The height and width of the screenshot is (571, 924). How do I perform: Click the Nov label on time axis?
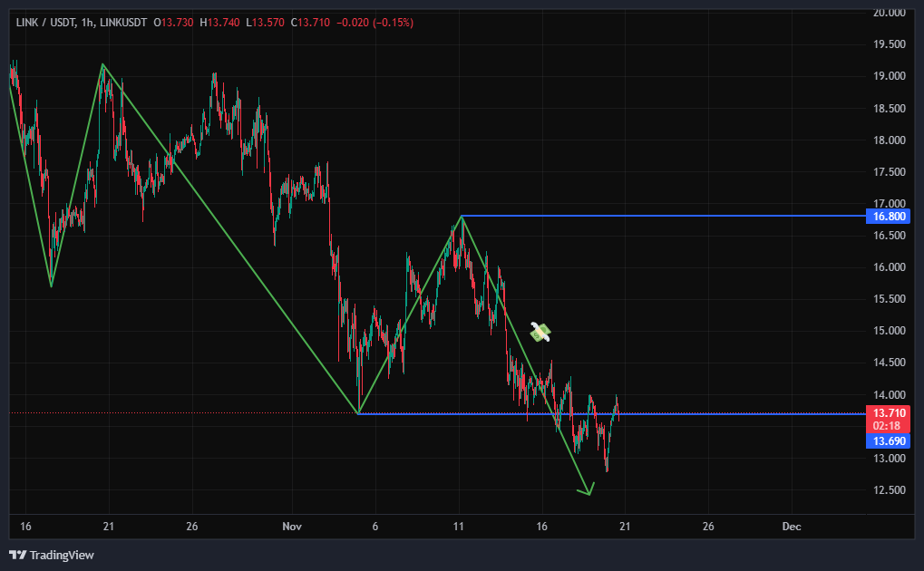[292, 527]
